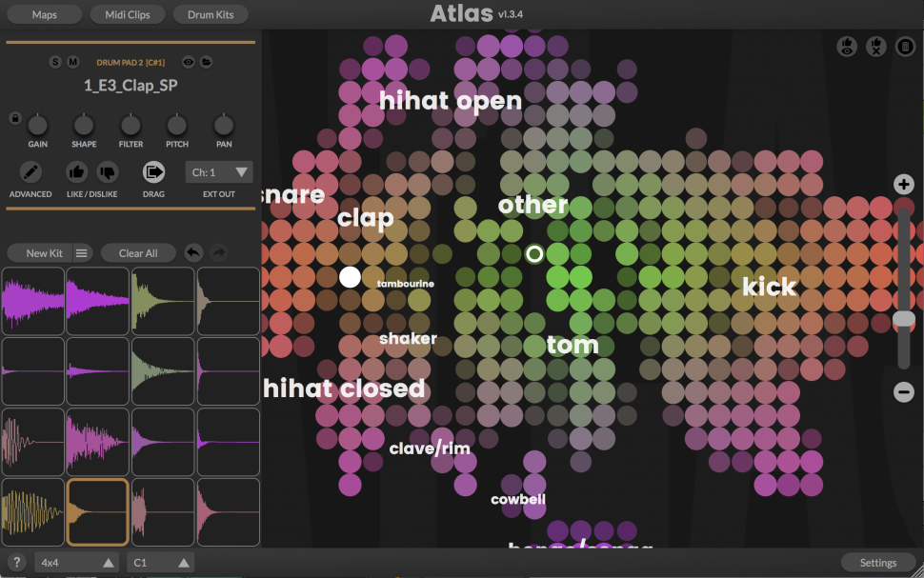Click the clap cluster label
This screenshot has height=578, width=924.
click(x=366, y=219)
